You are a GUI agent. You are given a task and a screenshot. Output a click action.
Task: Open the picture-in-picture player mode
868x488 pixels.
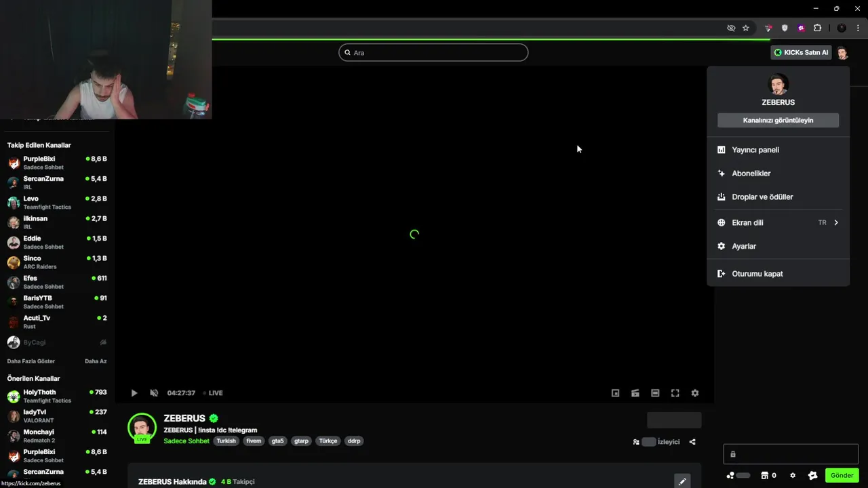point(615,393)
